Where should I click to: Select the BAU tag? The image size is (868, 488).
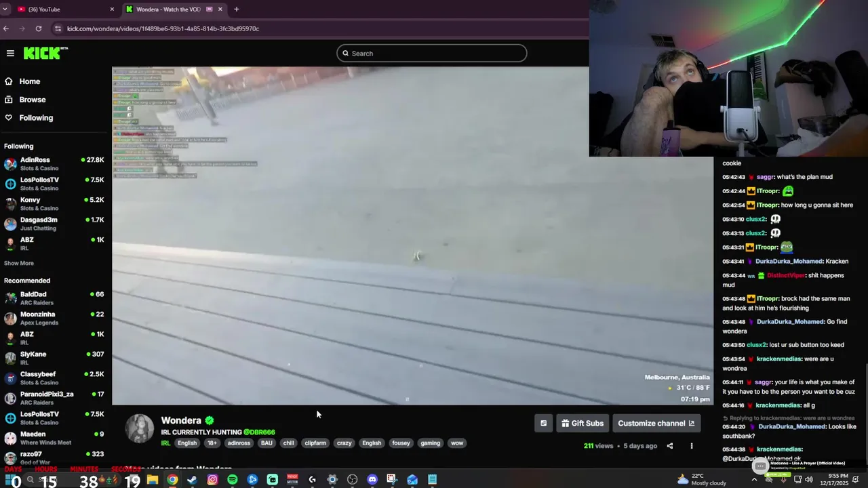(267, 443)
